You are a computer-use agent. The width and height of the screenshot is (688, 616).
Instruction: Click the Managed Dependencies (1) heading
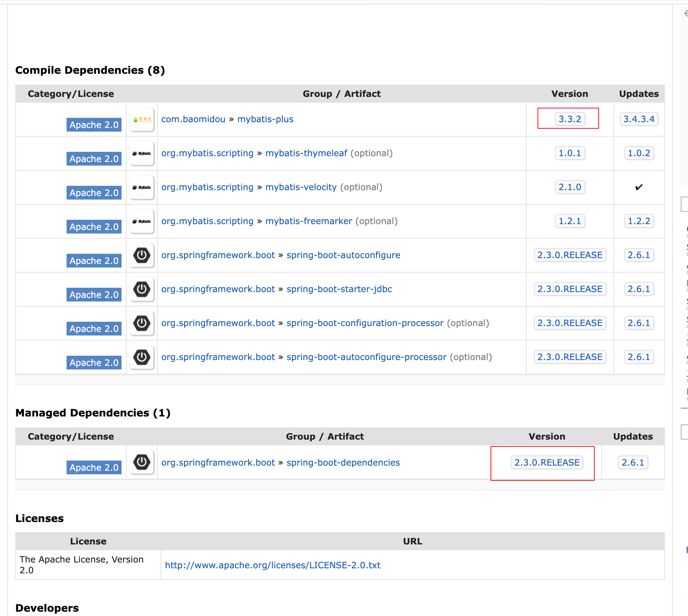tap(93, 413)
